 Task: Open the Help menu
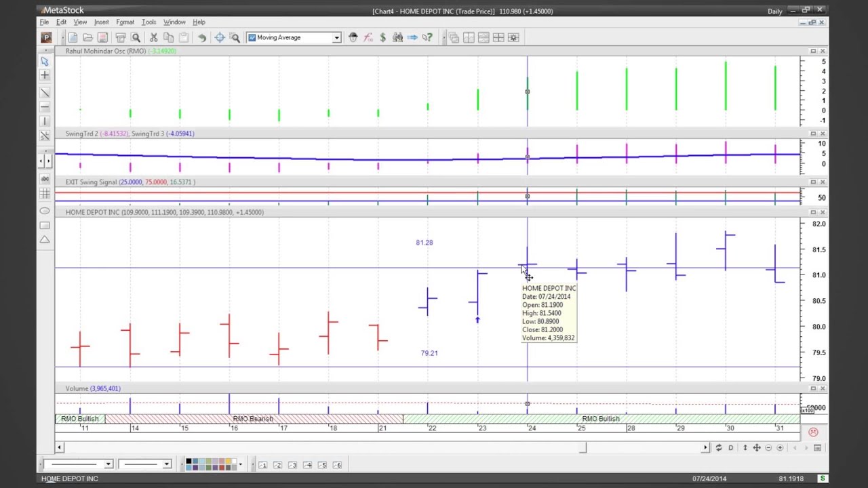(x=199, y=22)
